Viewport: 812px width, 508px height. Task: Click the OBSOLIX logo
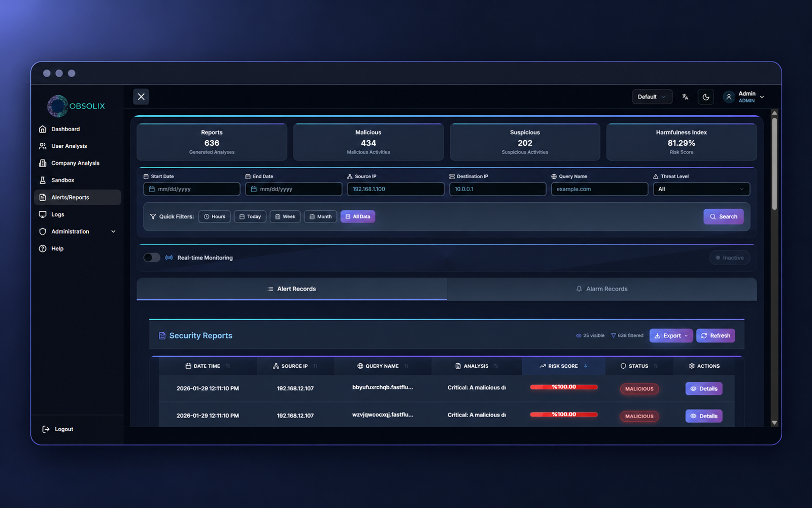click(x=76, y=106)
